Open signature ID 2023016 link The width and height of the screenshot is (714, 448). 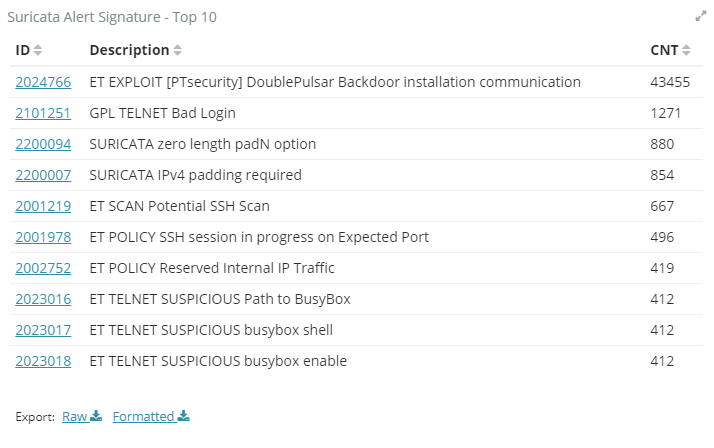pyautogui.click(x=43, y=299)
